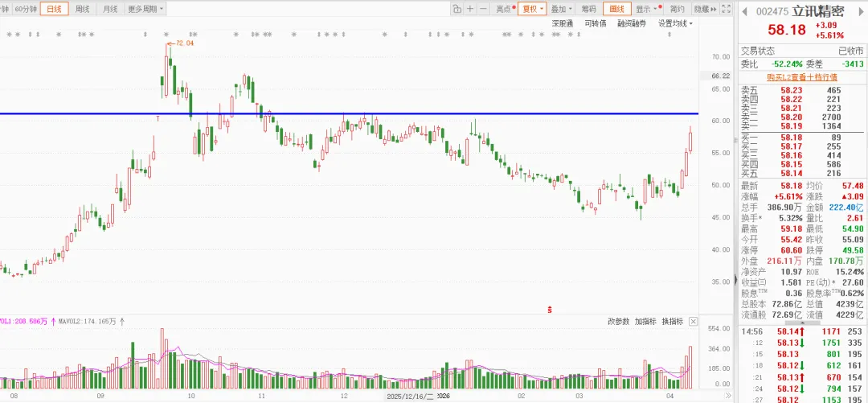Image resolution: width=868 pixels, height=403 pixels.
Task: Open 显示 display dropdown
Action: coord(646,9)
